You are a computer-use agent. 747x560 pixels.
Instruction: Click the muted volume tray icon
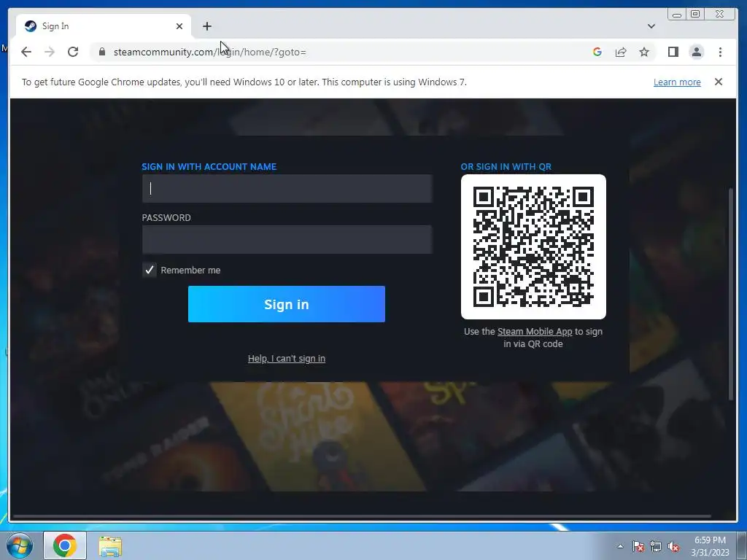(x=673, y=546)
